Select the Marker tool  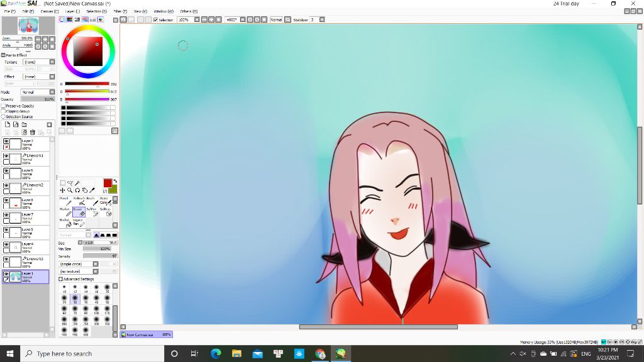tap(65, 211)
